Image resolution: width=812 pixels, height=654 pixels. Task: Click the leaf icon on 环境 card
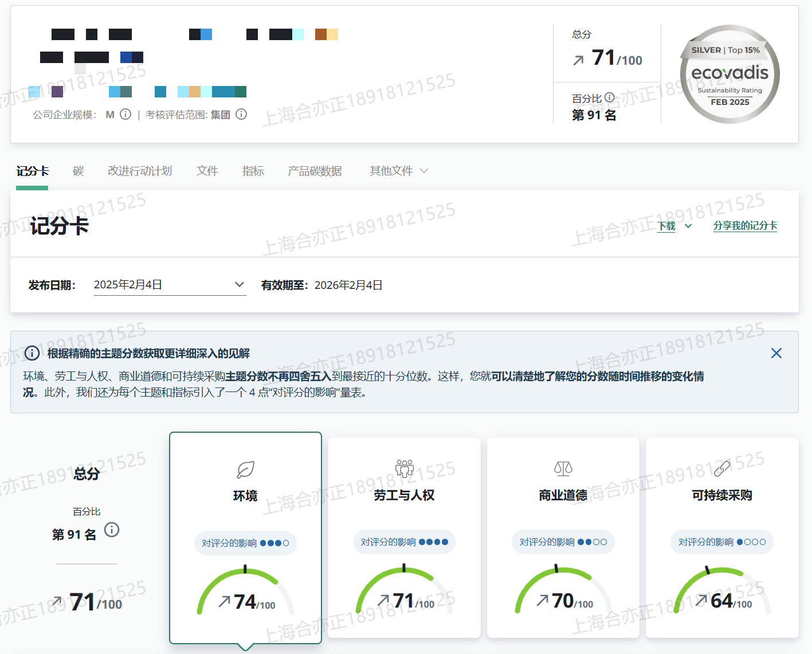245,469
